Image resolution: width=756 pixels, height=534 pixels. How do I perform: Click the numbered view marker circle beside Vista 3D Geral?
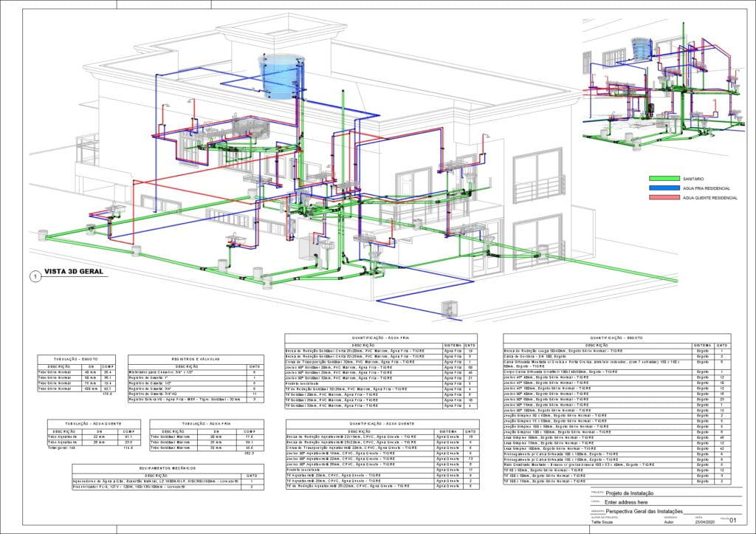pos(34,276)
